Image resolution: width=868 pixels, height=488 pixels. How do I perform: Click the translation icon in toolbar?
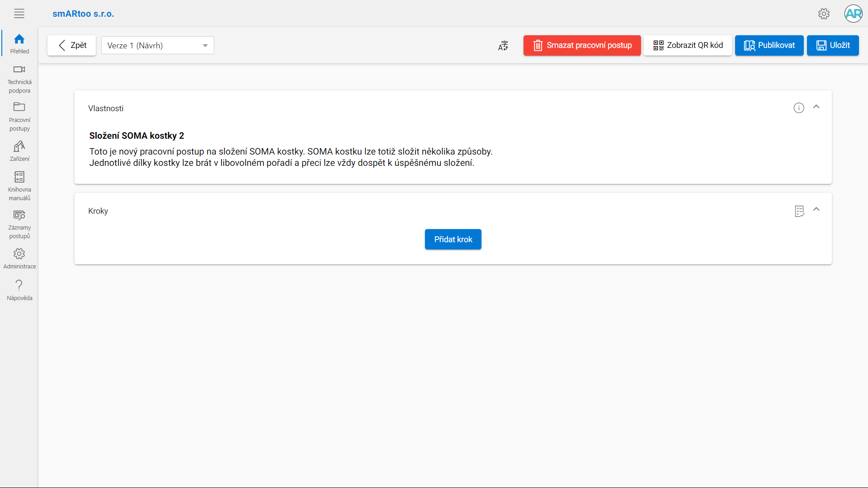point(503,45)
